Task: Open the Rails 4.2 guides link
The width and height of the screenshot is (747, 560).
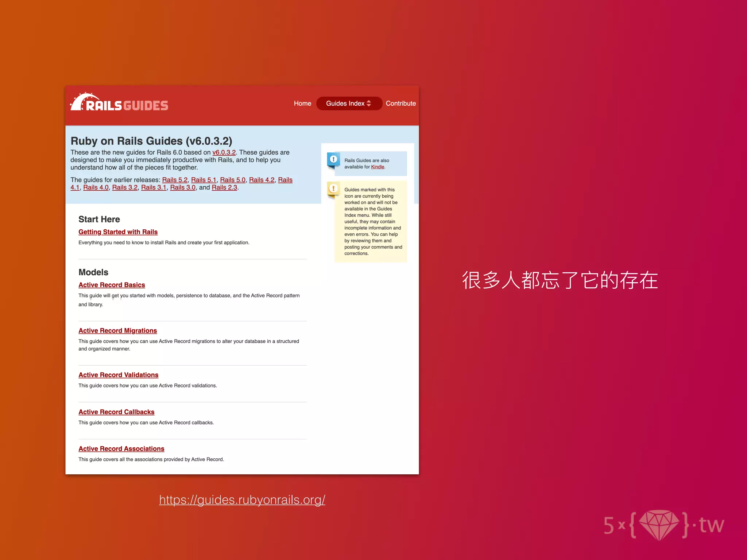Action: point(262,180)
